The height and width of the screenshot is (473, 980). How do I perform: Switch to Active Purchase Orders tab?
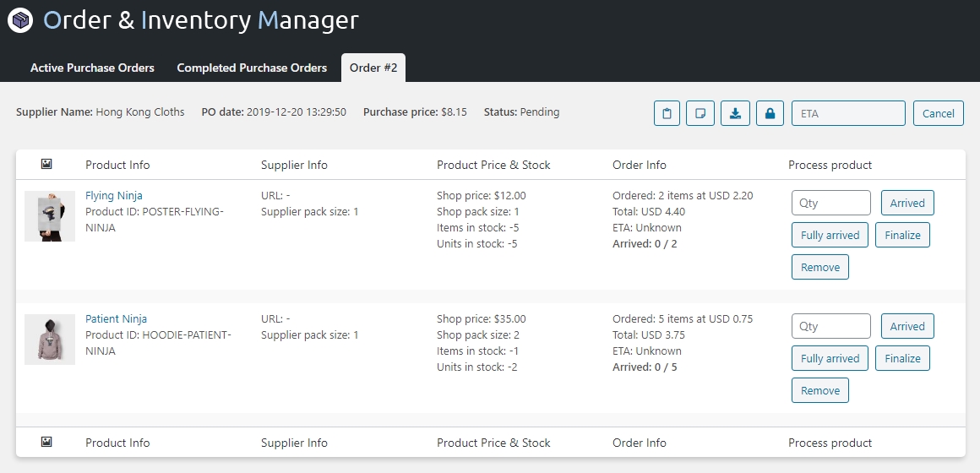pos(92,68)
